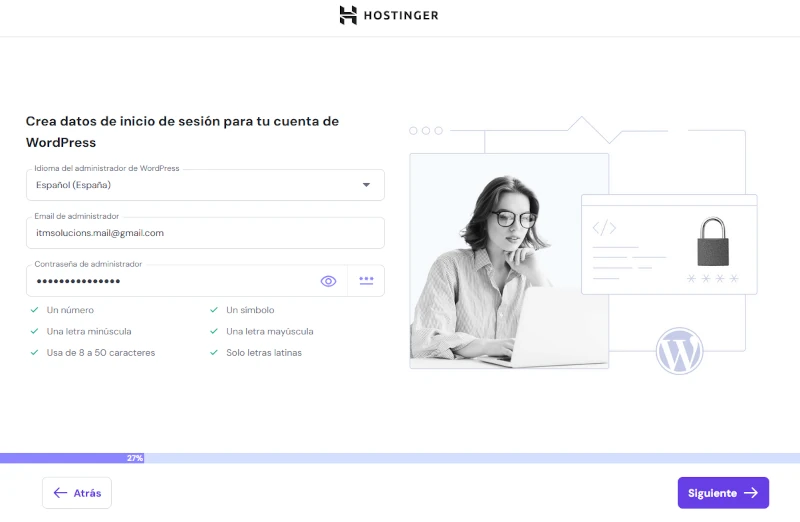
Task: Click the "Usa de 8 a 50 caracteres" check
Action: click(x=100, y=352)
